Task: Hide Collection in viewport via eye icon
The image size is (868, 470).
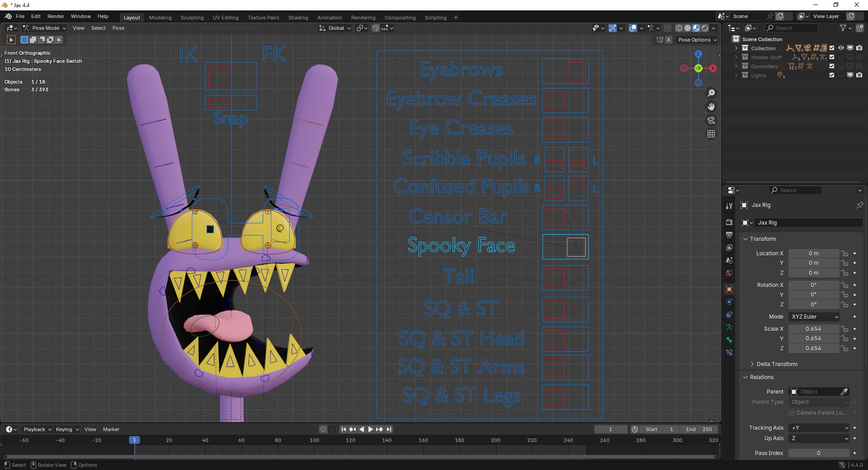Action: point(841,48)
